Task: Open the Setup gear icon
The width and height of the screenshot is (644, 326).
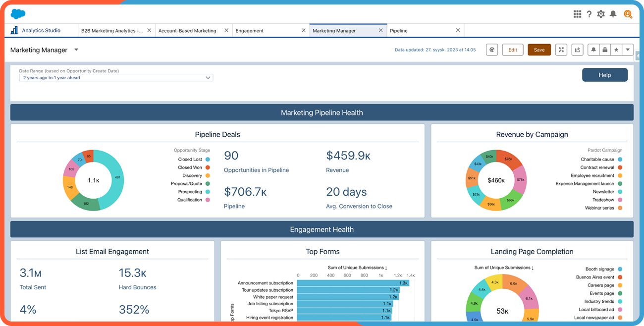Action: (601, 14)
